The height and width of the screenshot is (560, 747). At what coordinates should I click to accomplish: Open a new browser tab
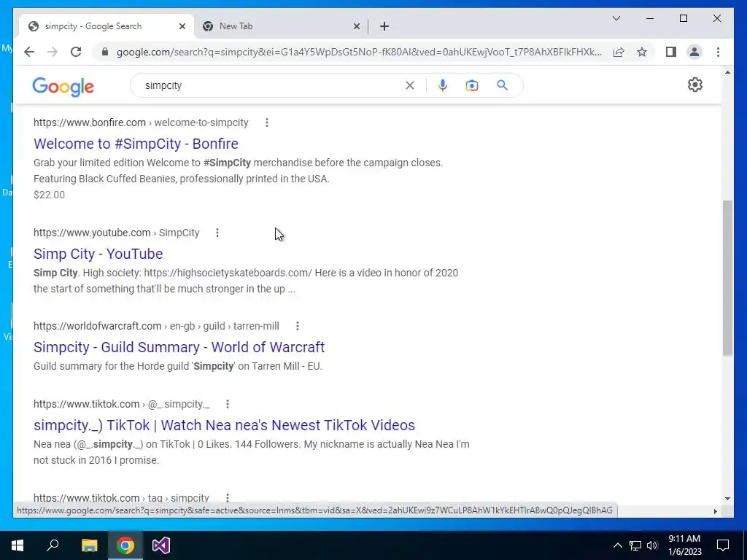click(384, 26)
